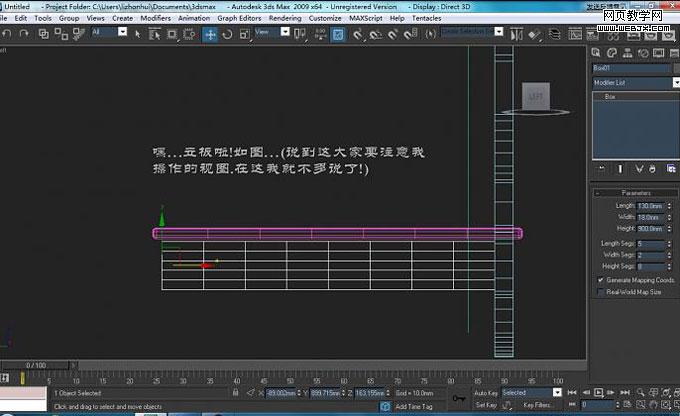
Task: Redo the last undone action
Action: click(x=24, y=34)
